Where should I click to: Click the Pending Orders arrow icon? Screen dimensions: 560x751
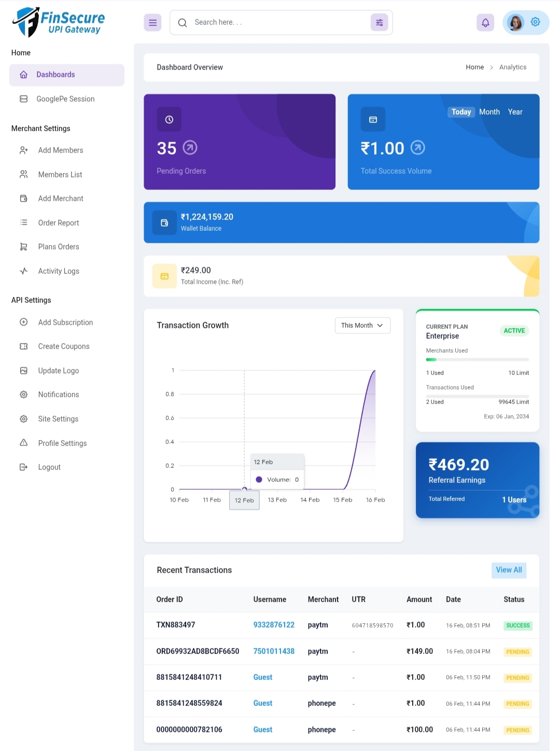click(190, 148)
